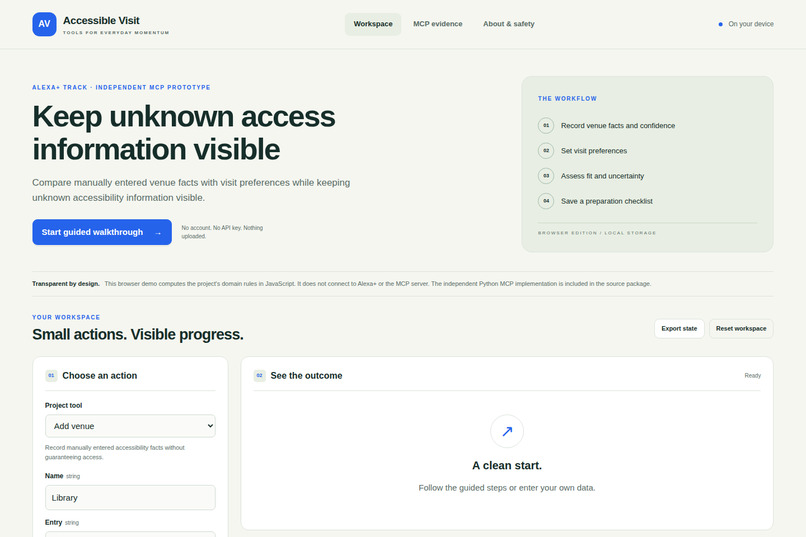Click the 'YOUR WORKSPACE' label
The image size is (806, 537).
pos(66,318)
